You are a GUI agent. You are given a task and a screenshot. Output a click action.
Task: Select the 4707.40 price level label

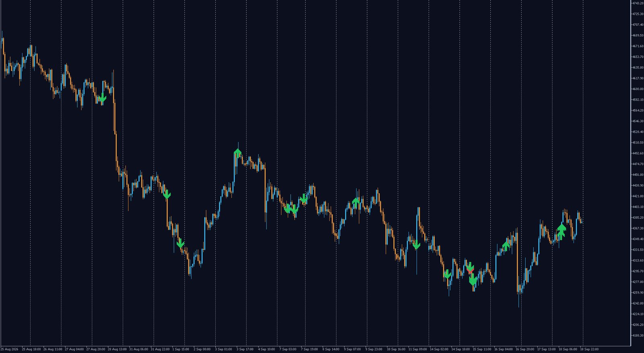tap(638, 25)
